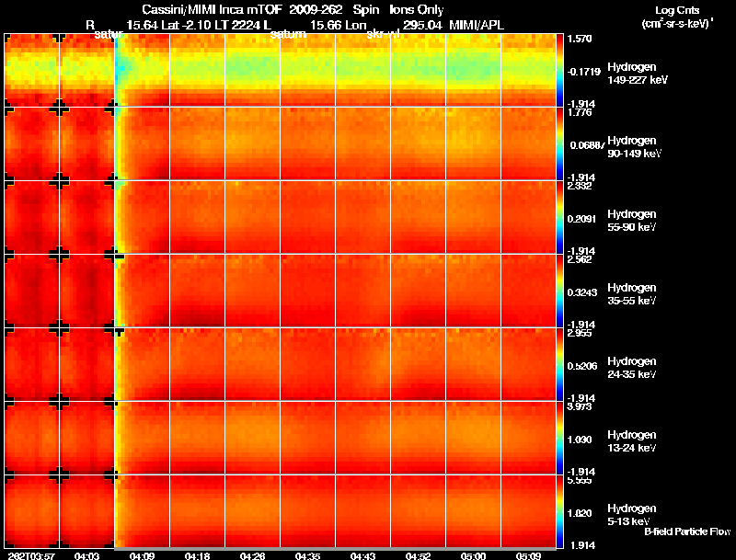Viewport: 736px width, 560px height.
Task: Click the 35-55 keV image panel above 04:18
Action: click(197, 291)
